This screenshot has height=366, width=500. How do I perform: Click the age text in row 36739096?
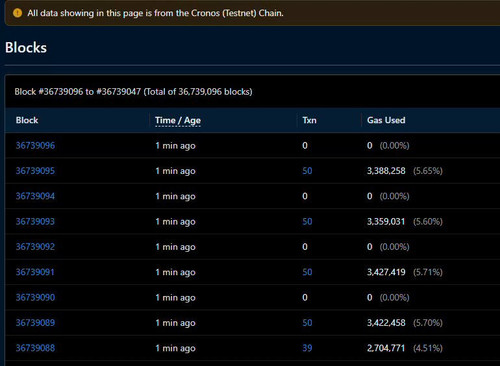[175, 146]
